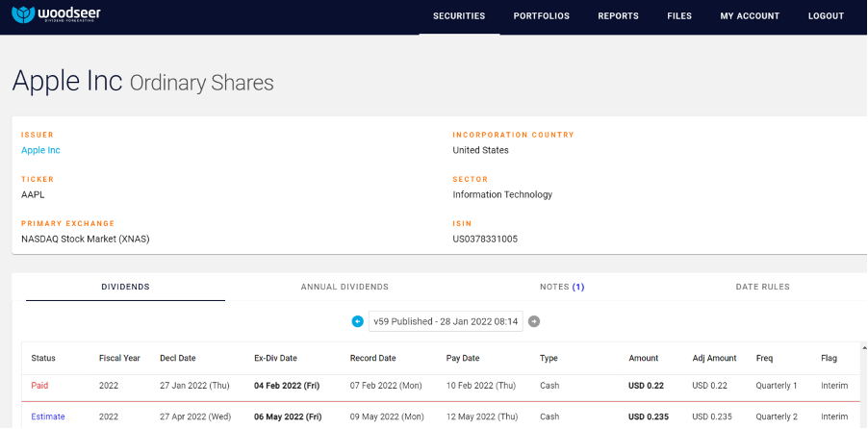The image size is (868, 429).
Task: Click the Ex-Div Date column header
Action: [275, 358]
